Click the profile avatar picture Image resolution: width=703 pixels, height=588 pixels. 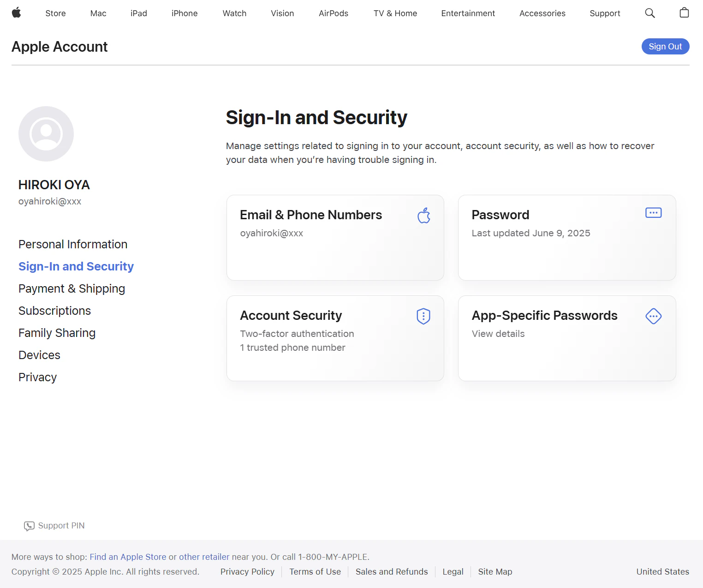click(x=46, y=134)
